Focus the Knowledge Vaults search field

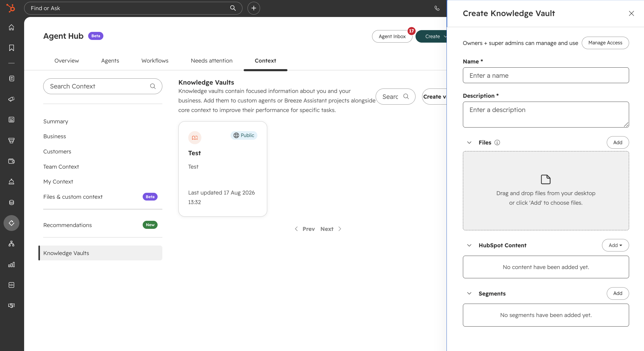click(396, 97)
